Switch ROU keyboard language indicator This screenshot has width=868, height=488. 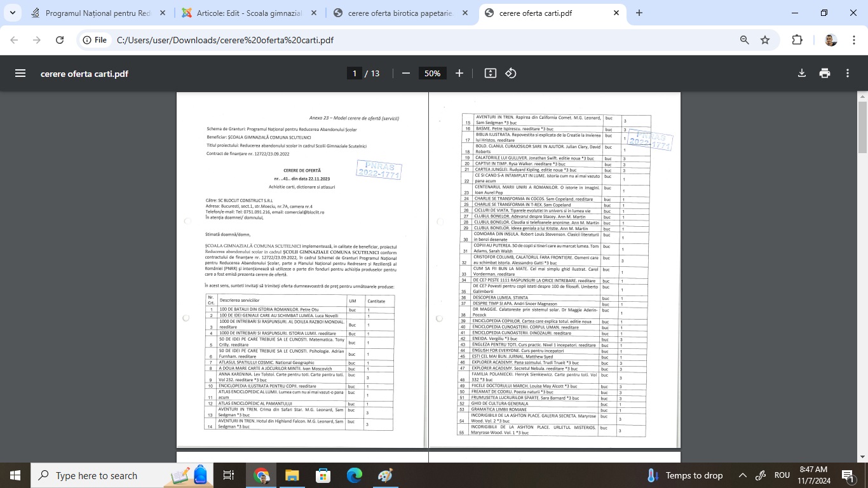point(782,475)
